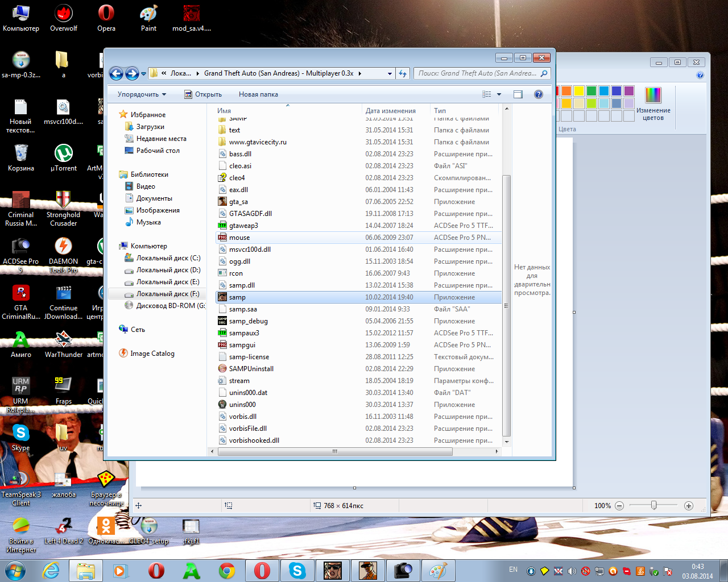
Task: Click the Explorer Back navigation arrow
Action: tap(116, 73)
